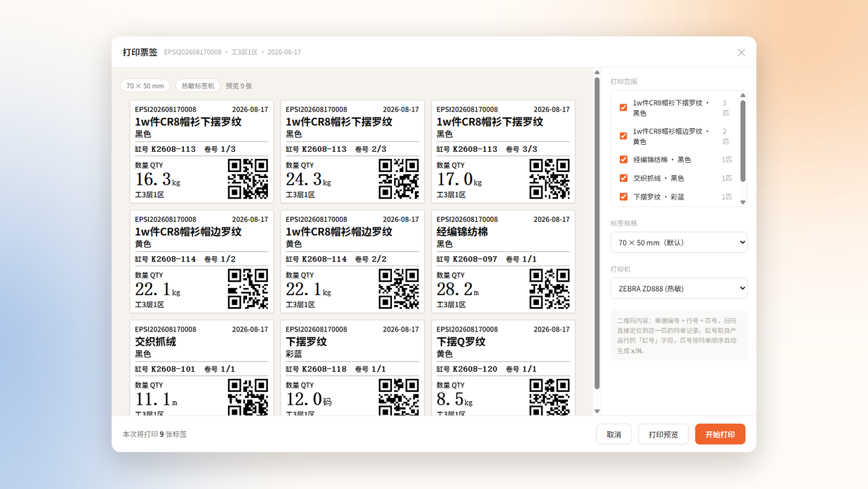Click the 下摆Q罗纹 label title
Image resolution: width=868 pixels, height=489 pixels.
point(461,342)
